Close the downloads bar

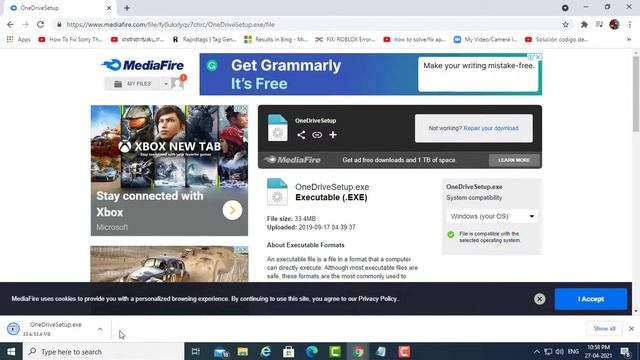tap(631, 329)
